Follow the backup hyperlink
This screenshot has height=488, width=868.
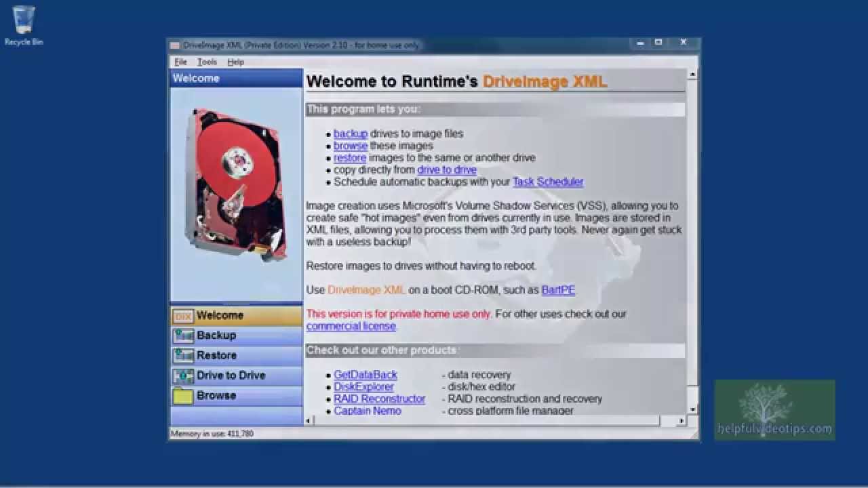[351, 134]
